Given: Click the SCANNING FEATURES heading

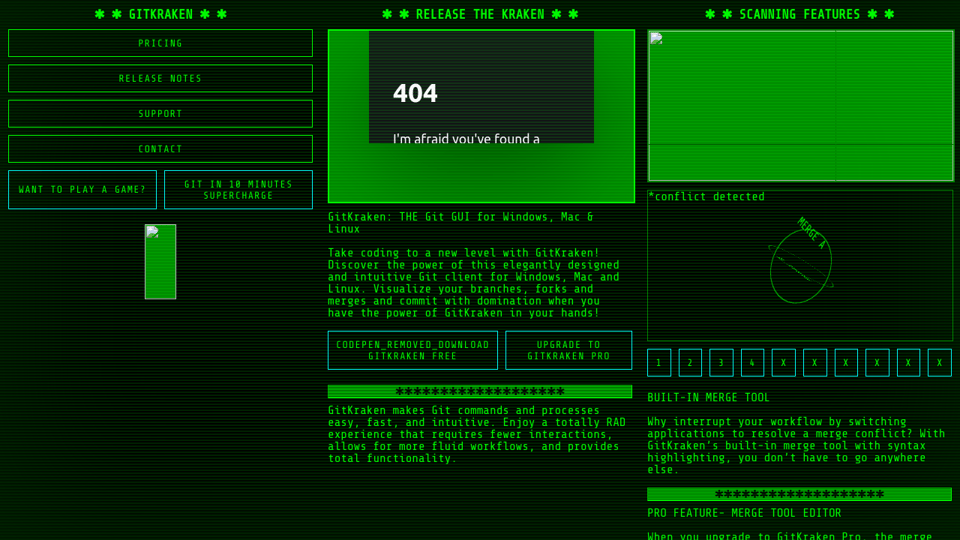Looking at the screenshot, I should click(x=800, y=14).
